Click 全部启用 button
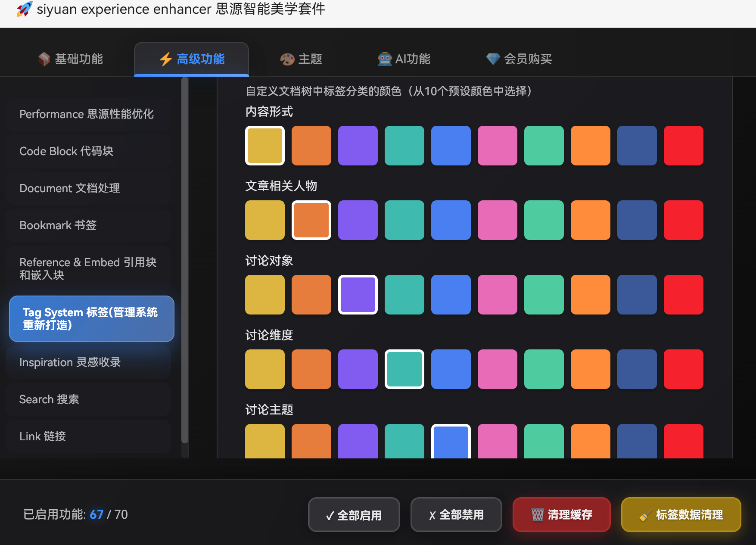 (354, 515)
